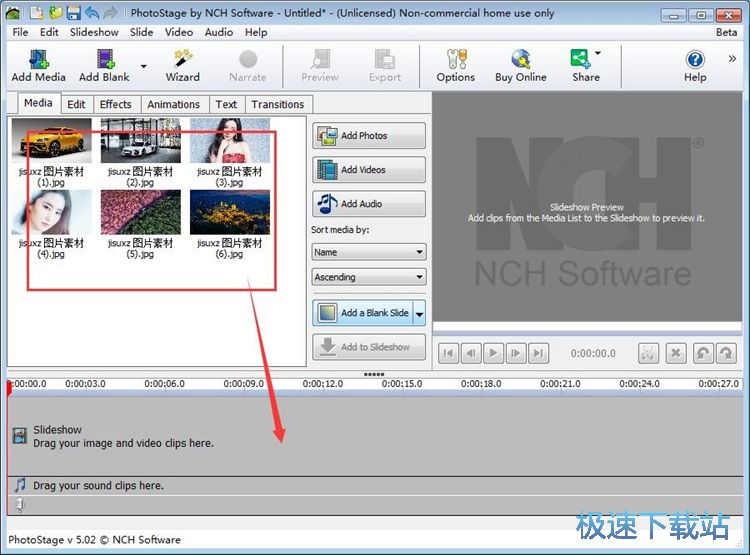Switch to the Transitions tab
This screenshot has height=555, width=750.
click(x=277, y=104)
